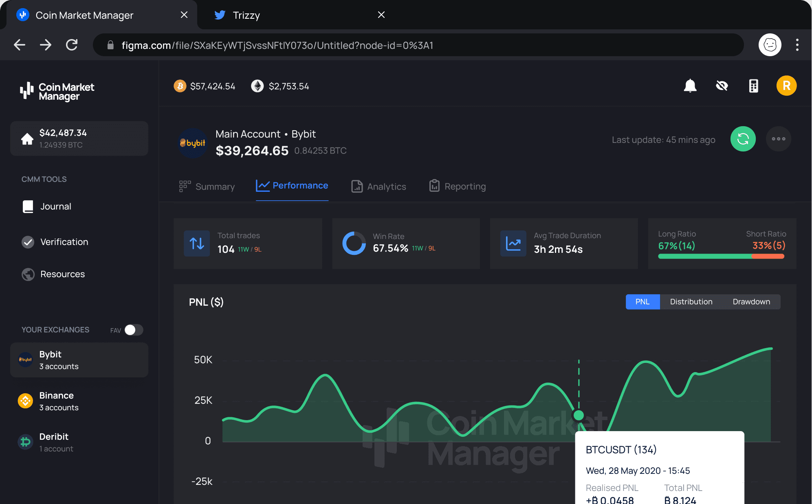
Task: Click the Bitcoin price icon
Action: pos(180,86)
